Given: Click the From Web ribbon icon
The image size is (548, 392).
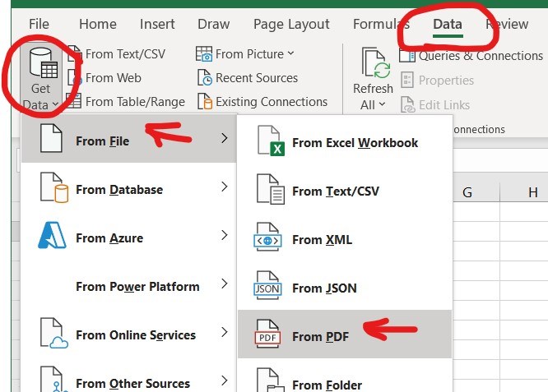Looking at the screenshot, I should click(74, 78).
